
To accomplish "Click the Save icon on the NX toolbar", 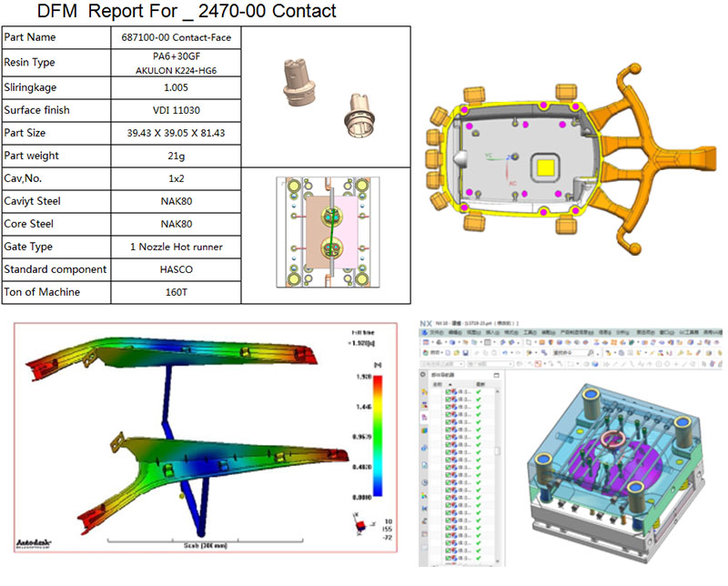I will 464,353.
